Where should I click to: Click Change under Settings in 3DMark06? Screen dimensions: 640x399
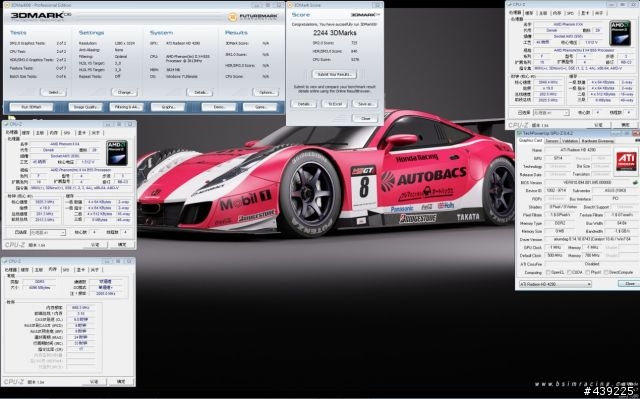(124, 92)
